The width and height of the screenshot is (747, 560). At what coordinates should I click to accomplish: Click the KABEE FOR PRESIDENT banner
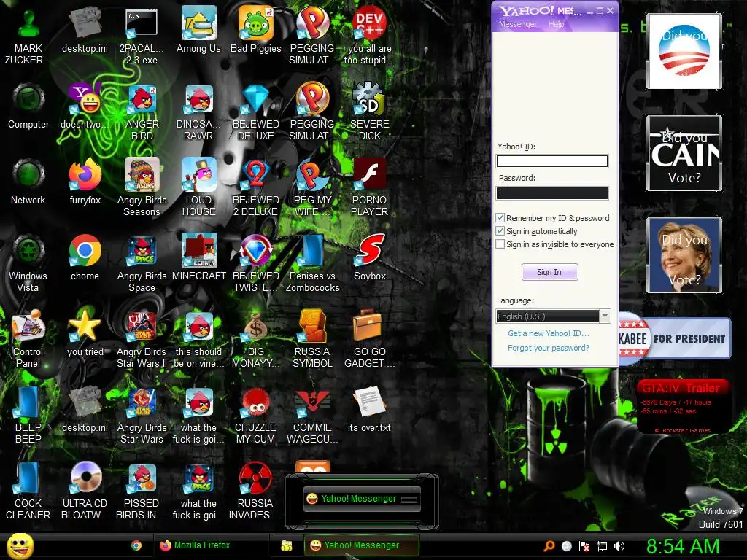(x=675, y=338)
